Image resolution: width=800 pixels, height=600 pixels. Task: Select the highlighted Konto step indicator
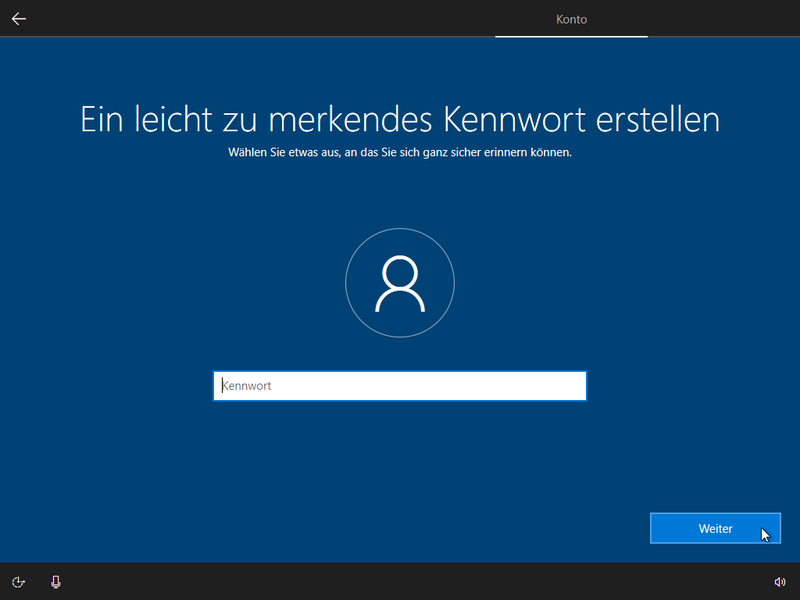coord(571,18)
